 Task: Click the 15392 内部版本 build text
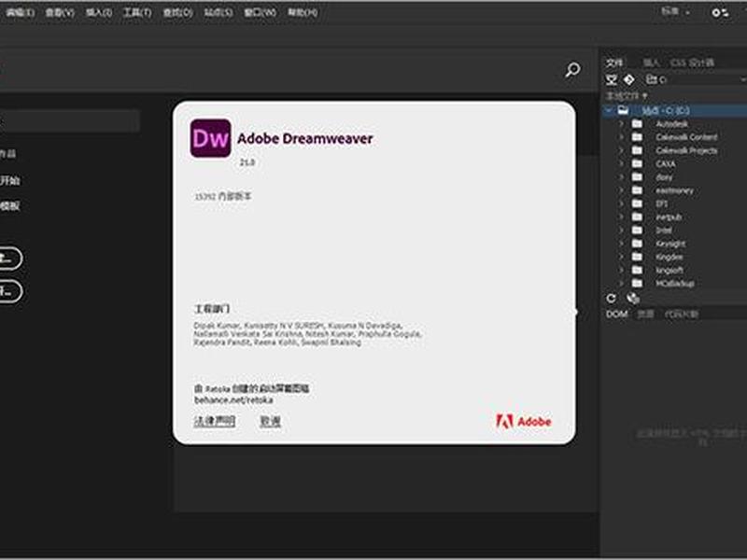[x=223, y=196]
